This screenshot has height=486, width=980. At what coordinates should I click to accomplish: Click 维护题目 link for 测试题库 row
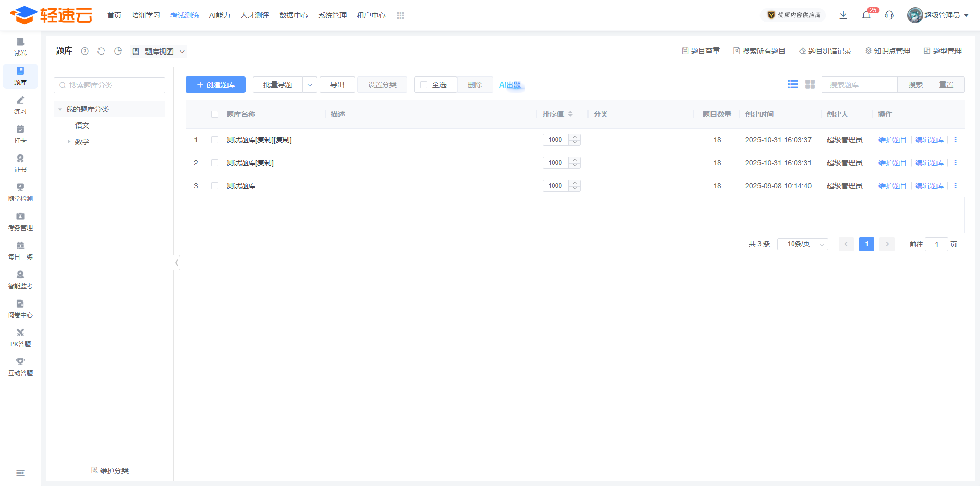pos(892,186)
